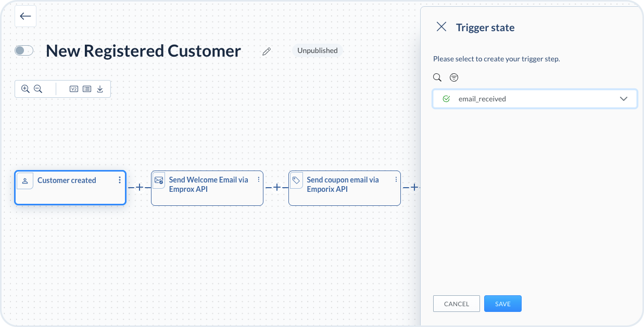644x327 pixels.
Task: Edit workflow name with the pencil icon
Action: tap(267, 51)
